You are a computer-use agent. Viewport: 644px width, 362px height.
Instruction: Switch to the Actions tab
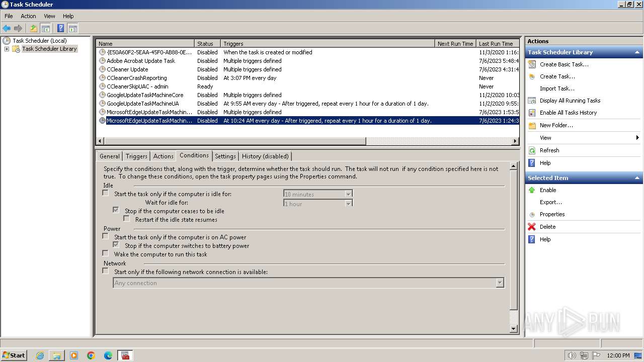(163, 156)
